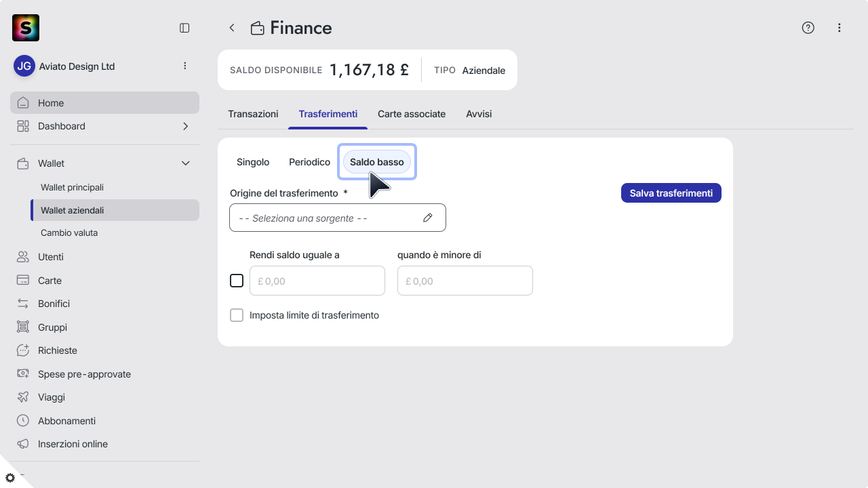Image resolution: width=868 pixels, height=488 pixels.
Task: Open the settings gear in bottom corner
Action: [x=10, y=478]
